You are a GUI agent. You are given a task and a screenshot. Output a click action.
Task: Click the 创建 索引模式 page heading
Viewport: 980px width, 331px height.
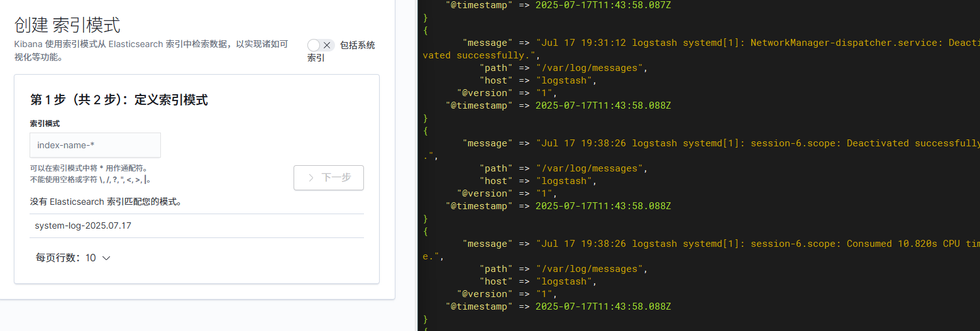click(67, 25)
